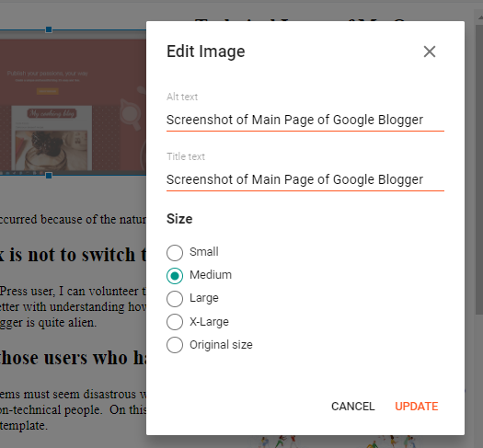Click the Title text field label
Screen dimensions: 483x448
186,156
